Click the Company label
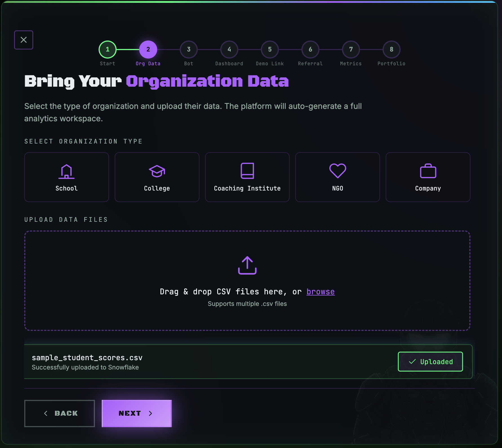The image size is (502, 448). pos(428,189)
